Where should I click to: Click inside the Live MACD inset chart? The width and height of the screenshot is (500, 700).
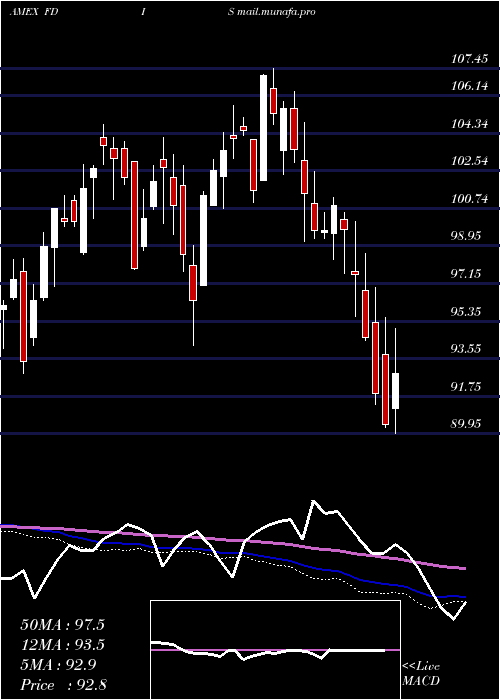click(x=275, y=650)
